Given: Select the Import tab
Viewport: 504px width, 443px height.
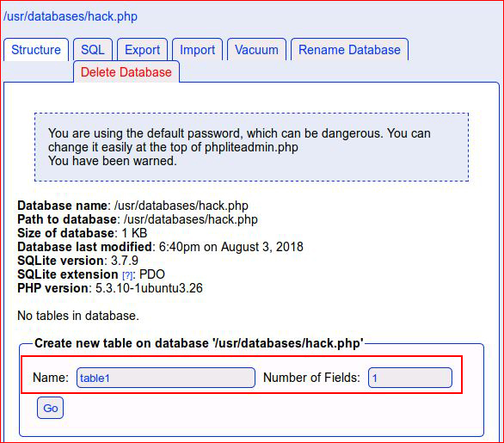Looking at the screenshot, I should coord(197,50).
